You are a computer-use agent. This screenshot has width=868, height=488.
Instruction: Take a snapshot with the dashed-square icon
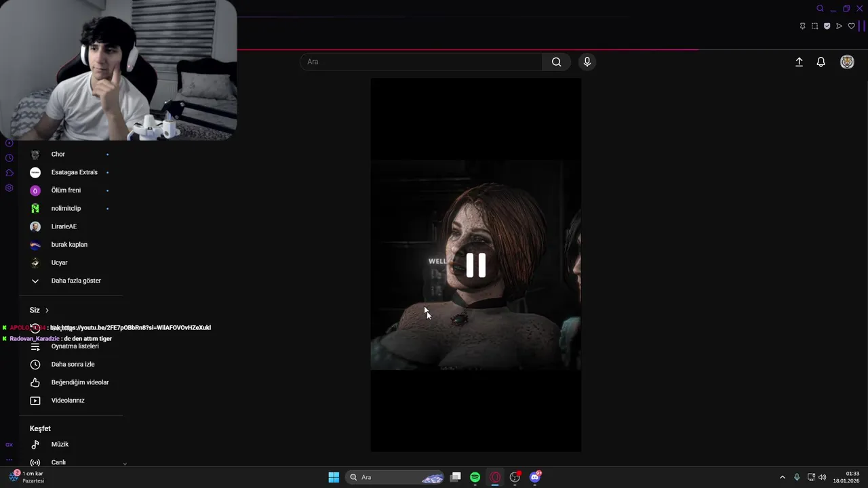pos(814,26)
